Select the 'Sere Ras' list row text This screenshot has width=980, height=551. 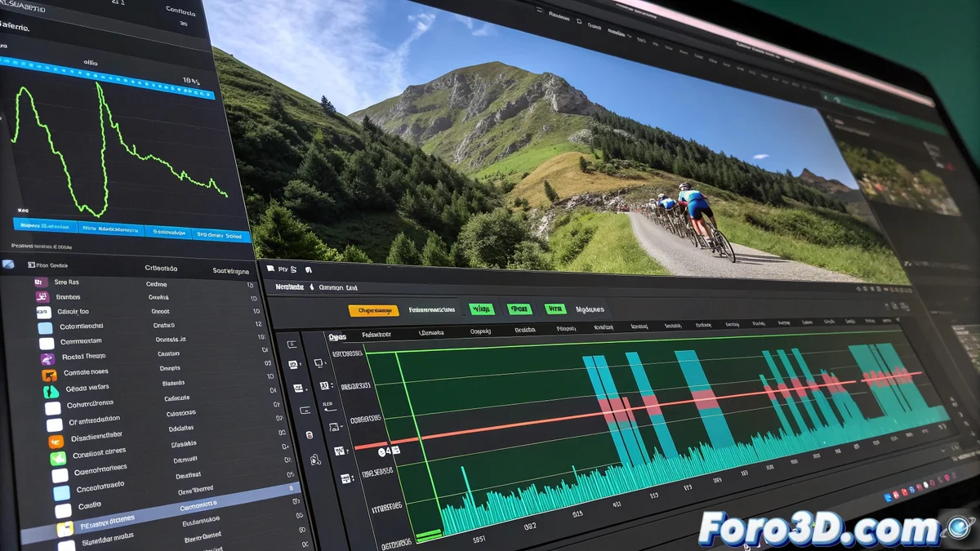tap(67, 282)
